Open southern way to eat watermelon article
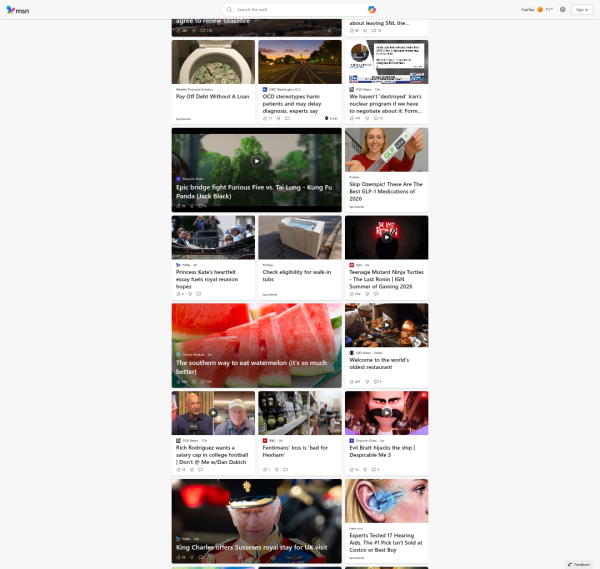 pos(251,367)
